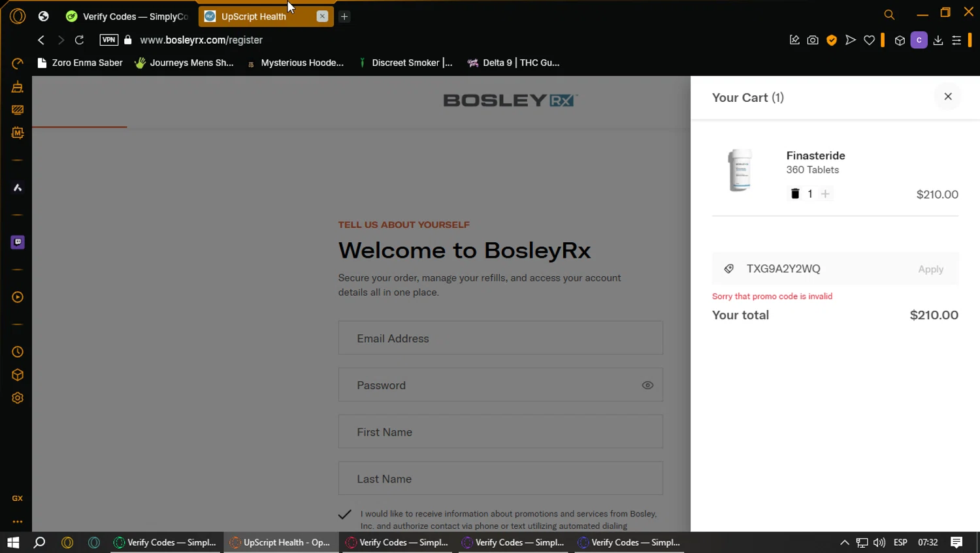Click the URL www.bosleyrx.com/register

pos(201,40)
